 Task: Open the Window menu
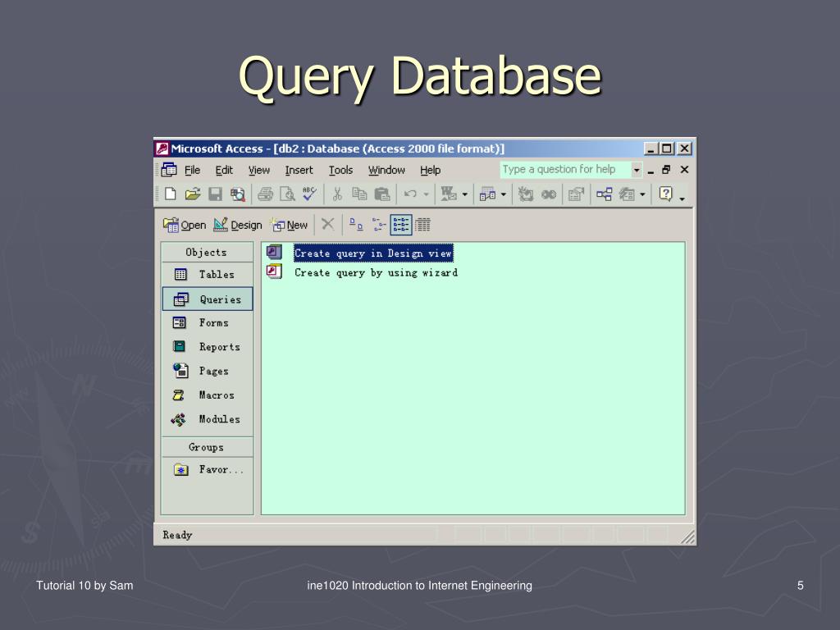click(386, 171)
